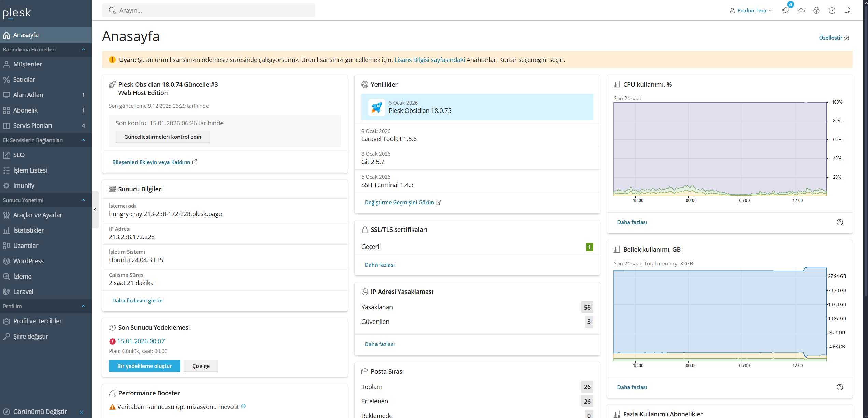Click the Sunucu Bilgileri server icon
This screenshot has width=868, height=418.
[112, 189]
